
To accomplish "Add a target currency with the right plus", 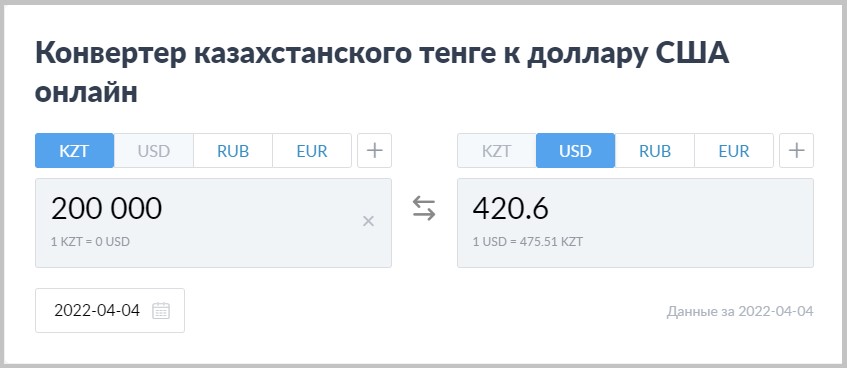I will [x=797, y=150].
